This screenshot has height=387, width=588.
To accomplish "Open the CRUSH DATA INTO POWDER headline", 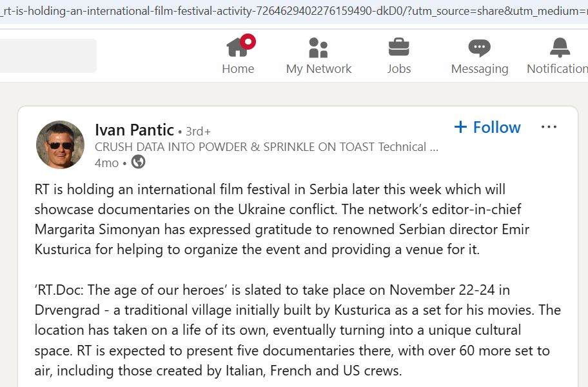I will pyautogui.click(x=266, y=147).
